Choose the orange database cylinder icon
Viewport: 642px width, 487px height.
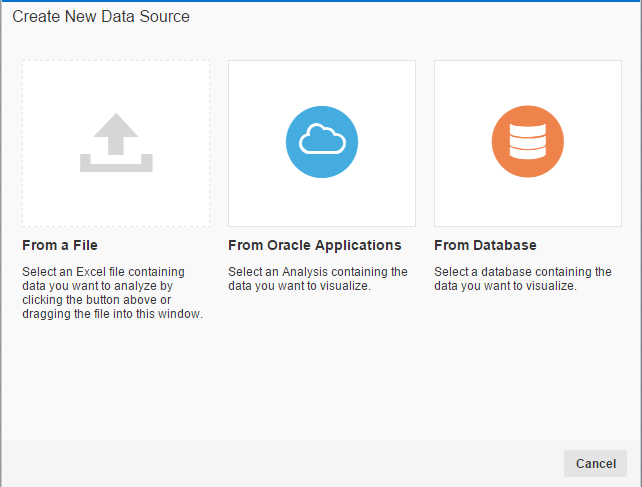528,142
